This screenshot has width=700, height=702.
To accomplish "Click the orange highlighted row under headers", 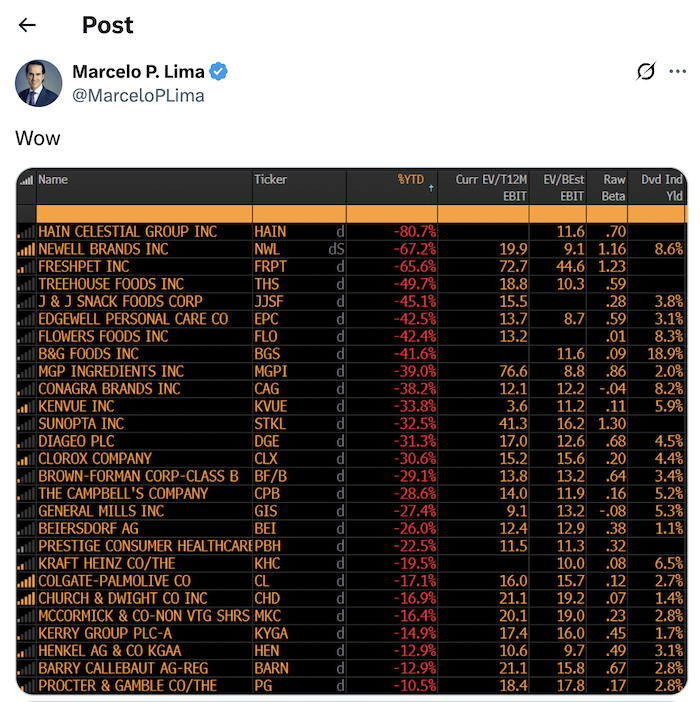I will 350,213.
